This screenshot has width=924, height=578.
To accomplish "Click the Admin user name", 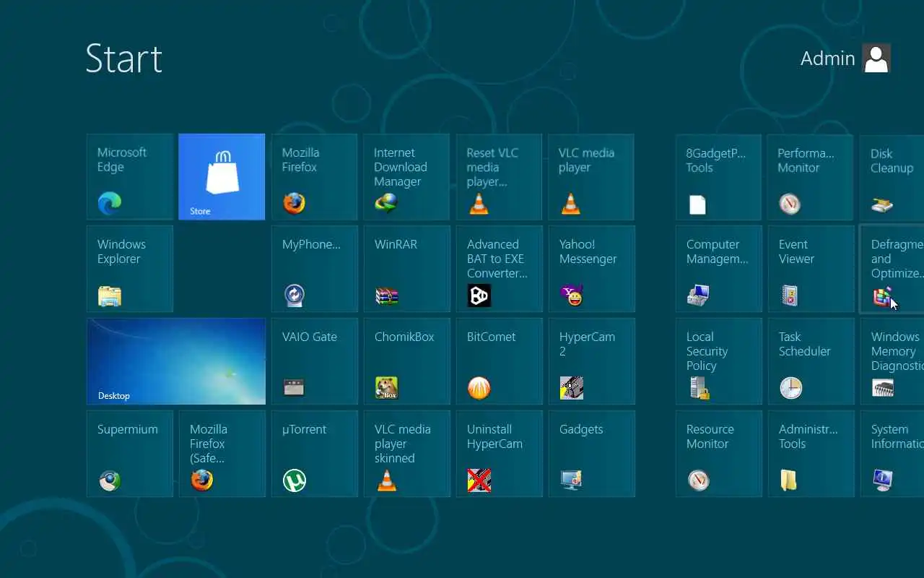I will [827, 59].
